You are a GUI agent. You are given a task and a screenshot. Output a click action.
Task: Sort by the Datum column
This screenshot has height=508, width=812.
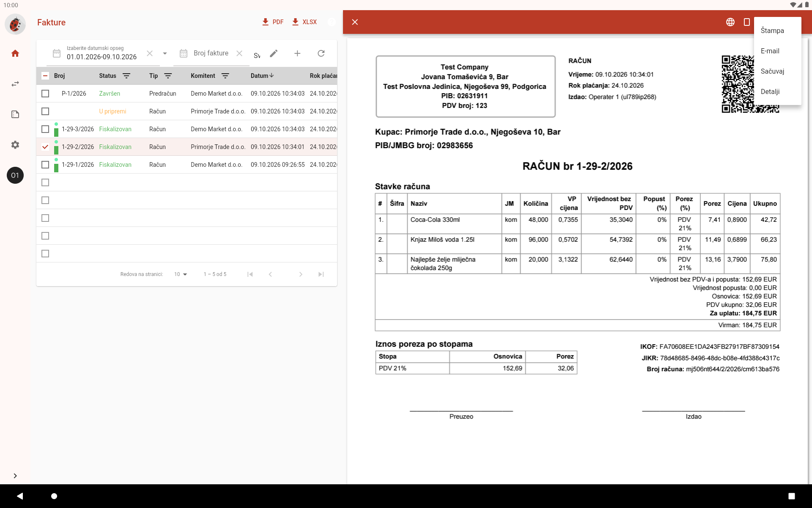pyautogui.click(x=262, y=76)
